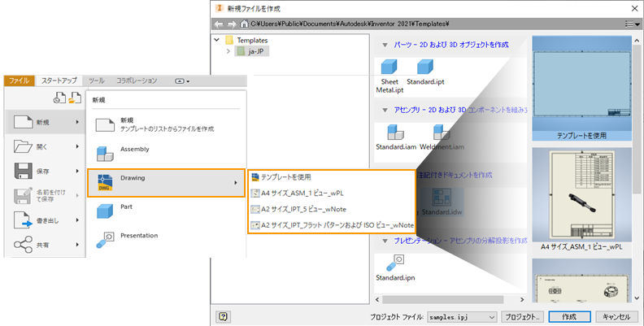Viewport: 644px width, 326px height.
Task: Create a new Part
Action: tap(166, 211)
